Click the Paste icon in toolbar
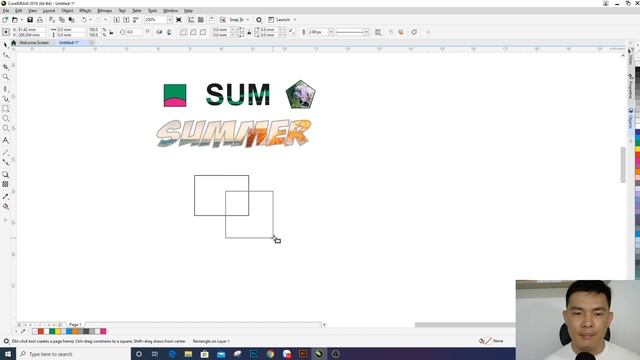Viewport: 640px width, 360px height. point(71,20)
